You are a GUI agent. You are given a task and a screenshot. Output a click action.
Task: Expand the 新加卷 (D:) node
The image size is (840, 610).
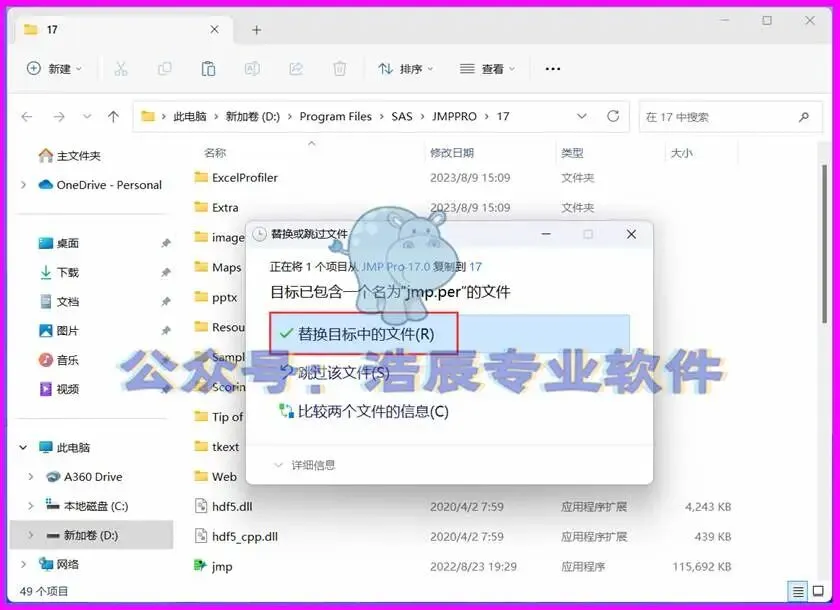coord(31,535)
